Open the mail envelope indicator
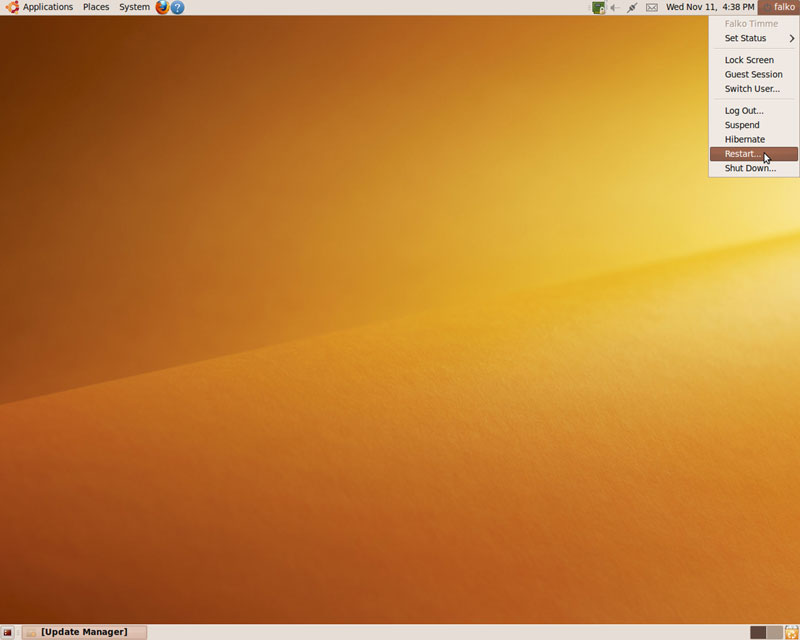The height and width of the screenshot is (640, 800). [x=652, y=7]
